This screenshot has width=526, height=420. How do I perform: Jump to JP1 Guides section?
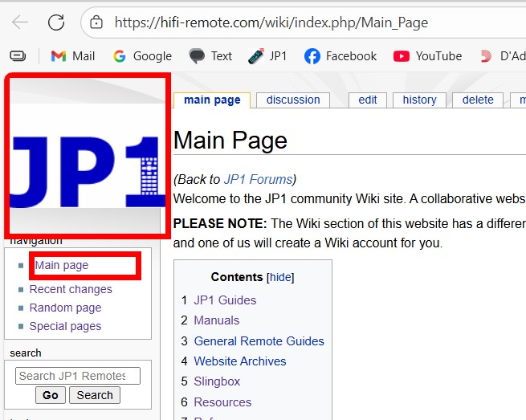tap(225, 300)
